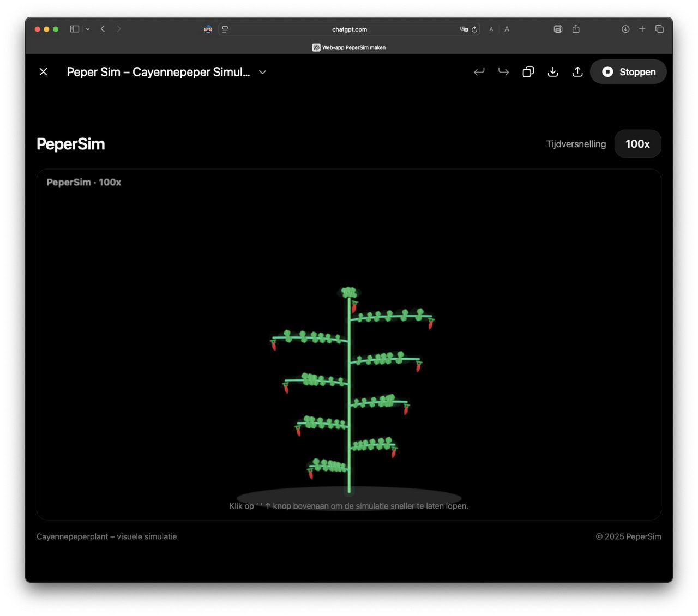The height and width of the screenshot is (616, 698).
Task: Download the PeperSim app via download icon
Action: pos(552,72)
